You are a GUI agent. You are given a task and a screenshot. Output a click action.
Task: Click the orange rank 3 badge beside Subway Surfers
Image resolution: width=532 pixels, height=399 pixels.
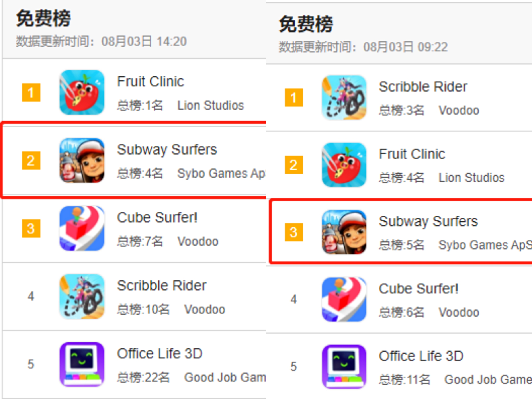[294, 232]
